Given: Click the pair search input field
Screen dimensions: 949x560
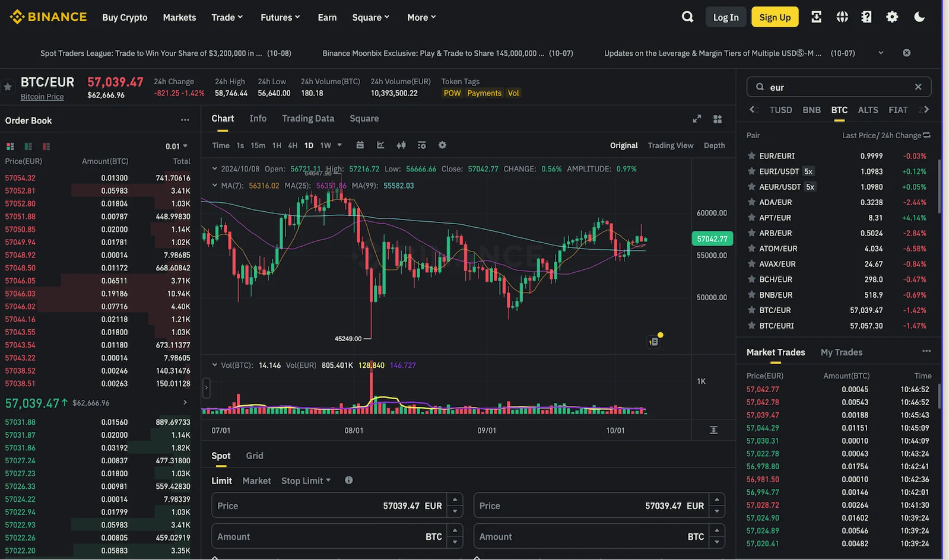Looking at the screenshot, I should point(839,87).
